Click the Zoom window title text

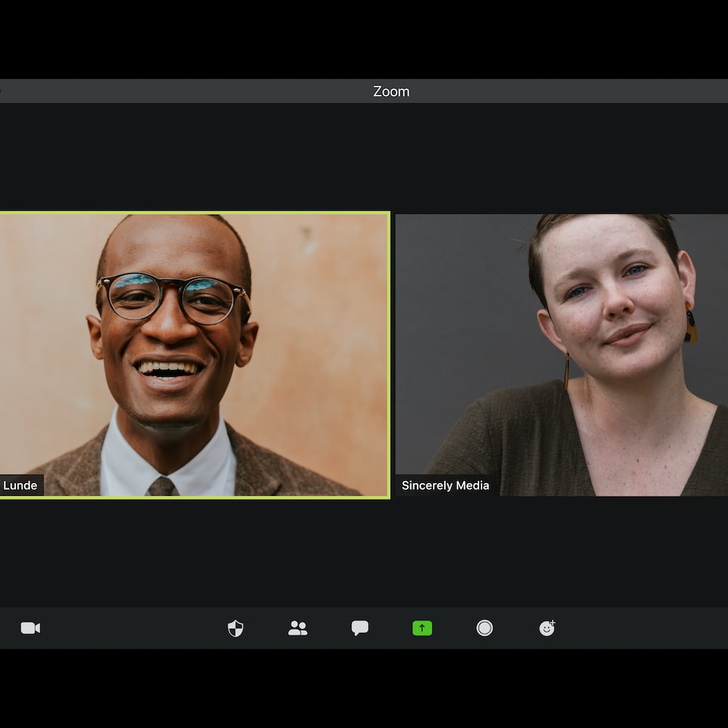[391, 91]
